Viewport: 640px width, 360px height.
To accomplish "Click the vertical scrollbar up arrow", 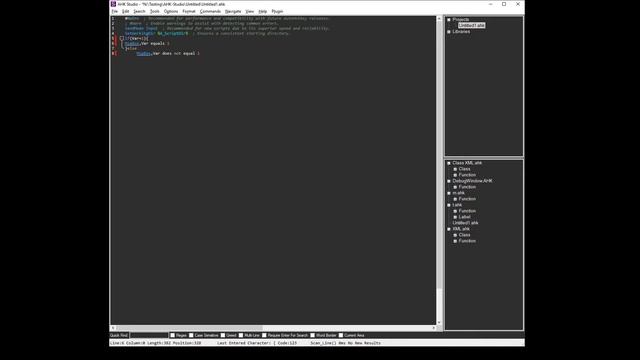I will click(x=439, y=19).
